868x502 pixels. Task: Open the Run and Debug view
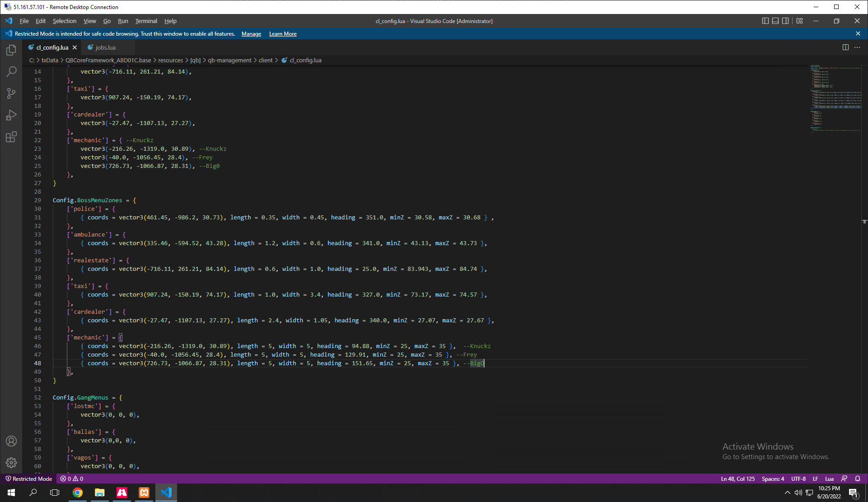click(11, 115)
